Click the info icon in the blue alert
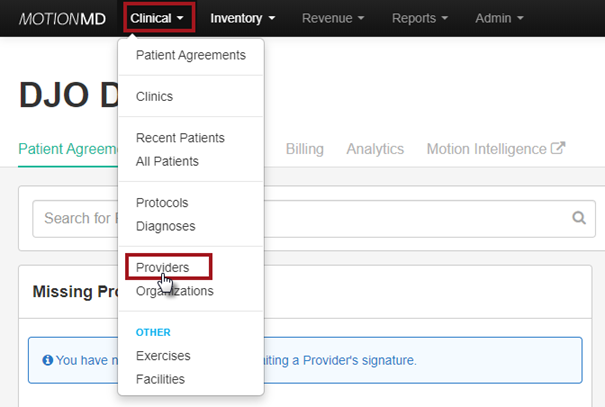The height and width of the screenshot is (407, 605). 47,360
